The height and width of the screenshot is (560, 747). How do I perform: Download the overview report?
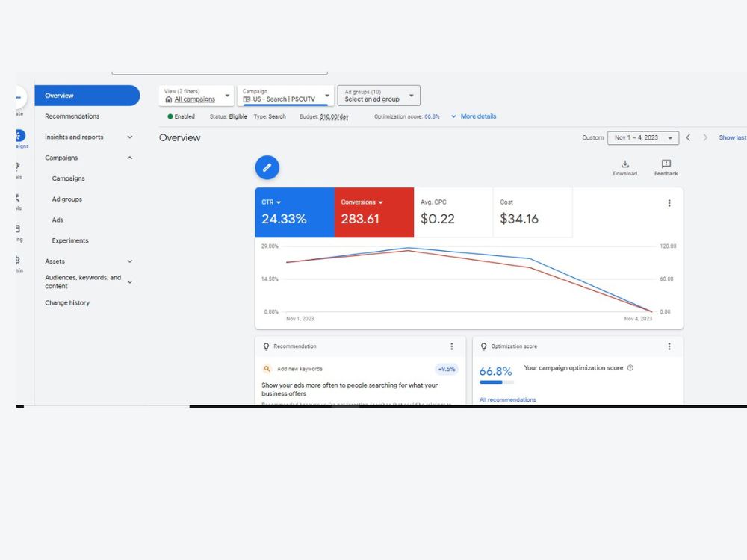tap(624, 167)
